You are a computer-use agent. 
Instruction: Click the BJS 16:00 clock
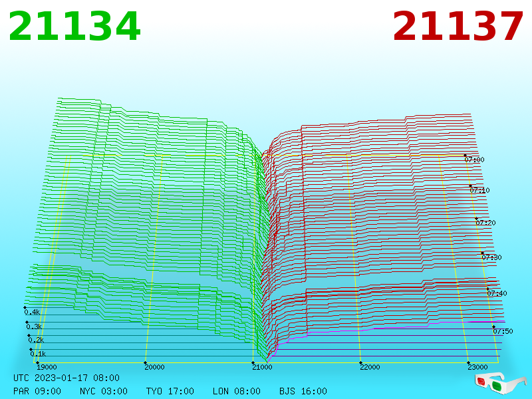pyautogui.click(x=303, y=391)
